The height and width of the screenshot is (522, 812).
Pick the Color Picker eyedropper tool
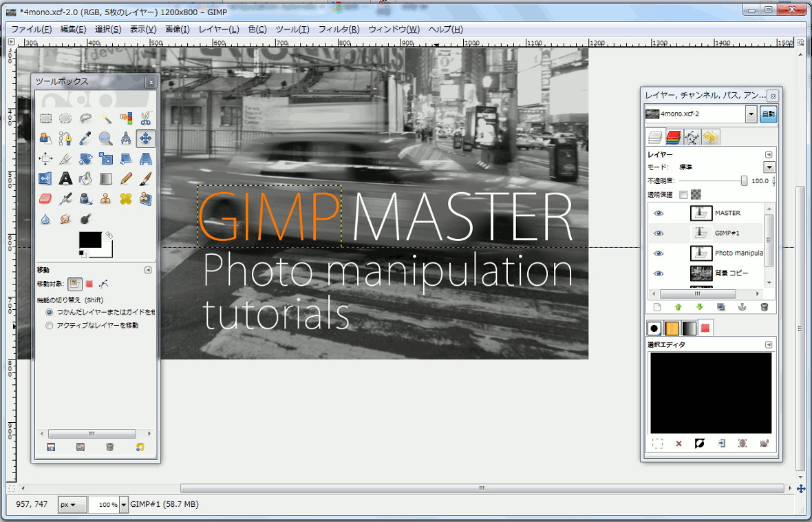(86, 138)
